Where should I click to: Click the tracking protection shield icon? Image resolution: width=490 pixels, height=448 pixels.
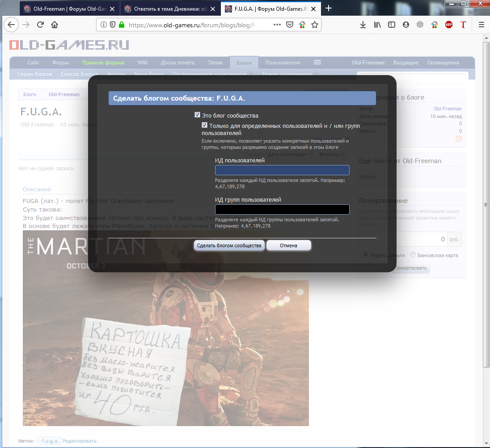click(113, 25)
